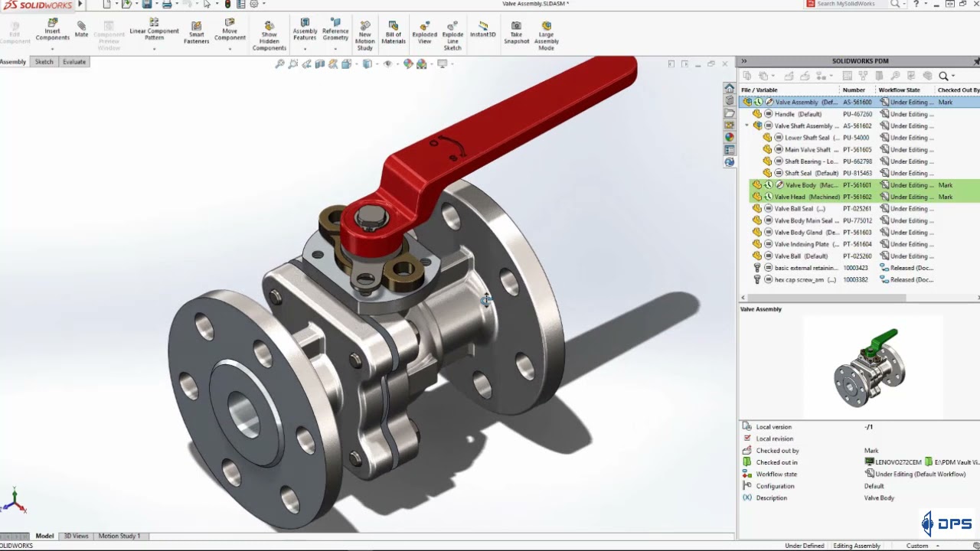Open the Custom Properties icon in task pane
The width and height of the screenshot is (980, 551).
tap(730, 150)
